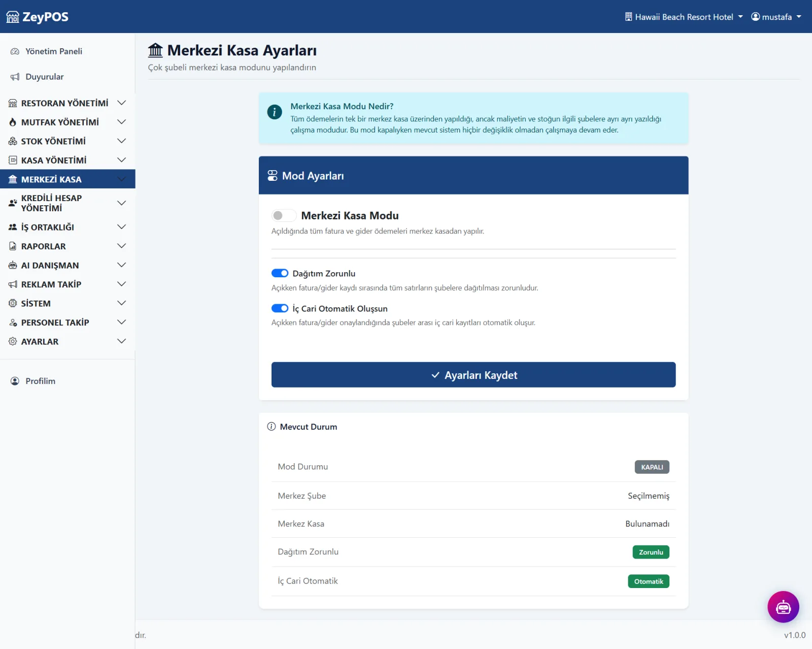Click the ZeyPOS brand name link
Image resolution: width=812 pixels, height=649 pixels.
click(x=45, y=17)
